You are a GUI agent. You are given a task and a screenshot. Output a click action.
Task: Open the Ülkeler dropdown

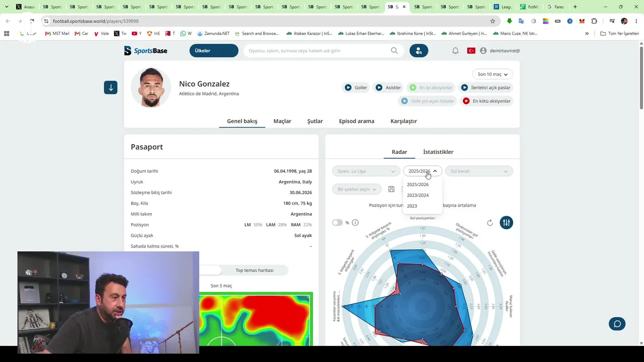214,51
